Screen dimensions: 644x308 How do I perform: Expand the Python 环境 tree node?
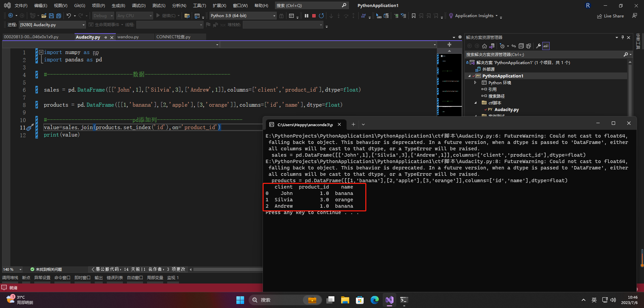click(x=475, y=83)
